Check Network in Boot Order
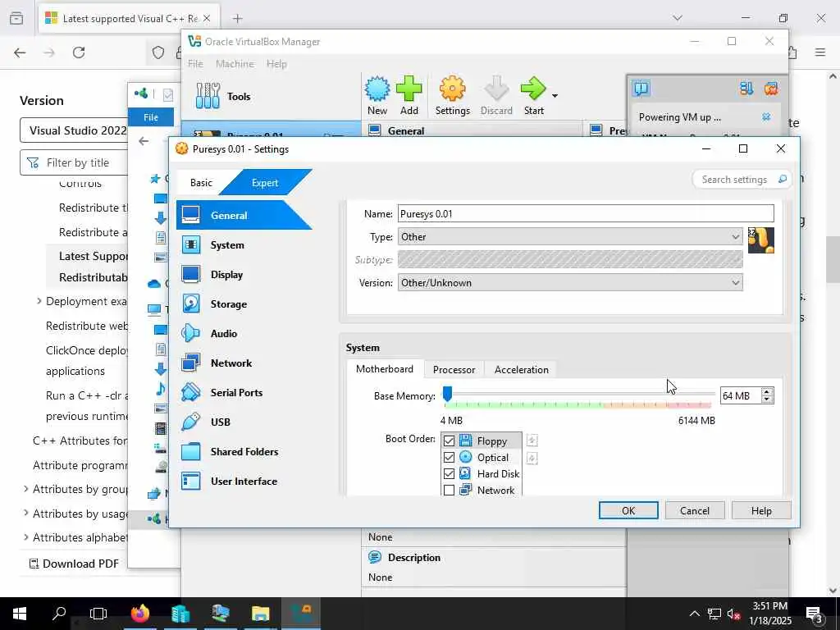The width and height of the screenshot is (840, 630). click(x=449, y=491)
